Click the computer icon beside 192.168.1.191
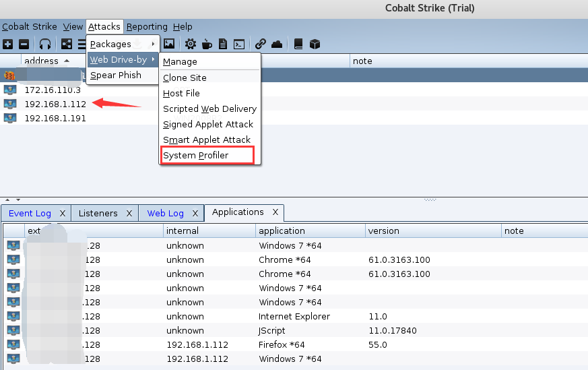This screenshot has width=588, height=370. pyautogui.click(x=10, y=118)
